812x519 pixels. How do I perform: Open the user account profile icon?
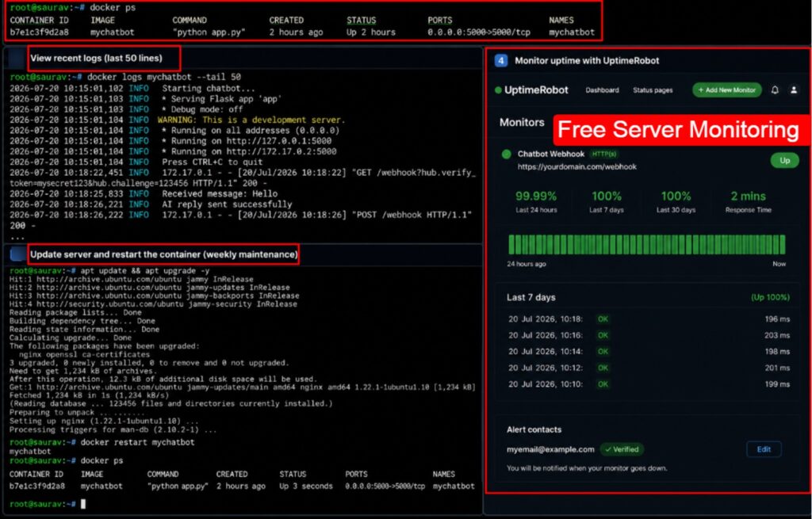pos(793,90)
